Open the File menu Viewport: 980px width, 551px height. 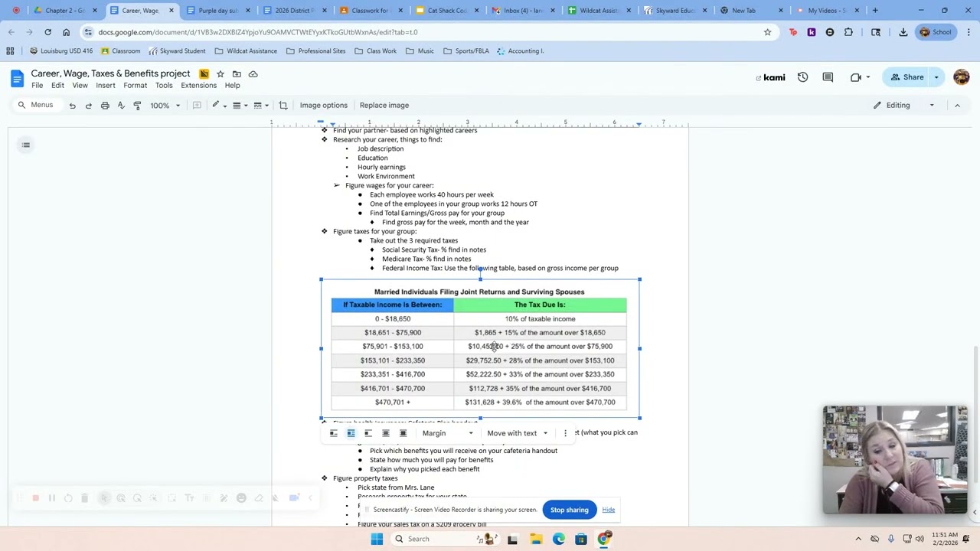point(37,86)
